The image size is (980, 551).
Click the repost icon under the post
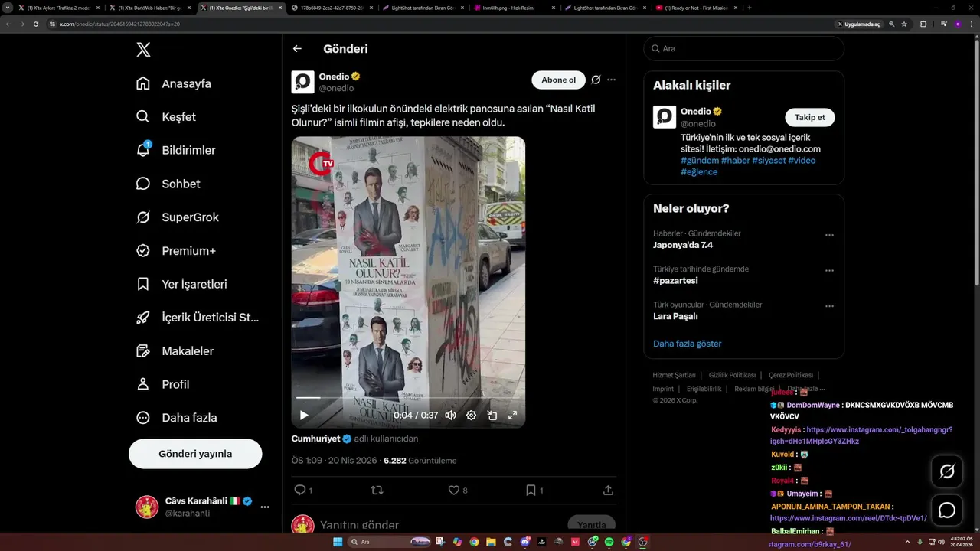pyautogui.click(x=377, y=490)
